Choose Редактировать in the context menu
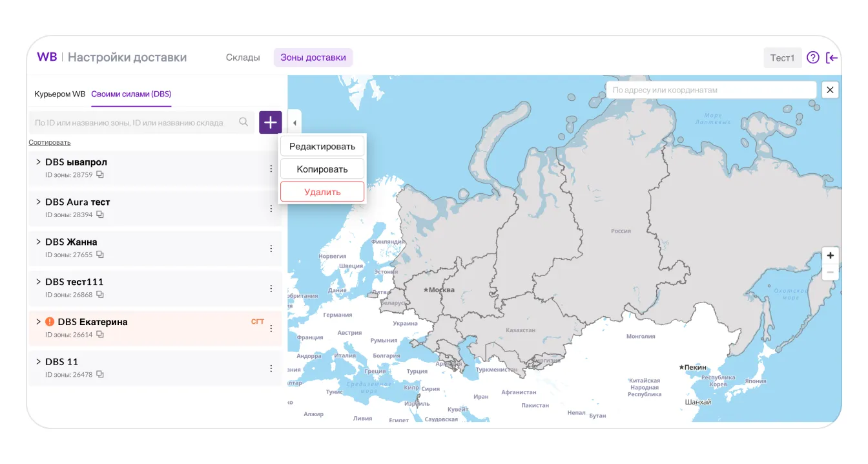 coord(322,146)
